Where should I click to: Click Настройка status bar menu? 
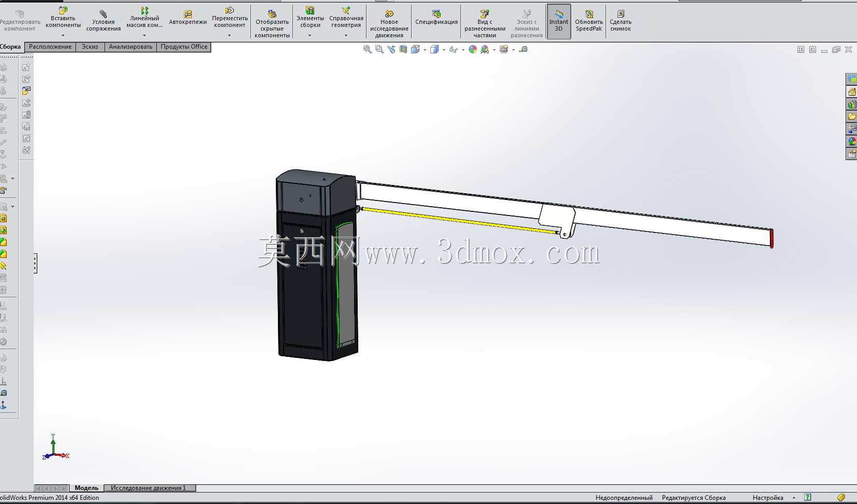click(768, 498)
